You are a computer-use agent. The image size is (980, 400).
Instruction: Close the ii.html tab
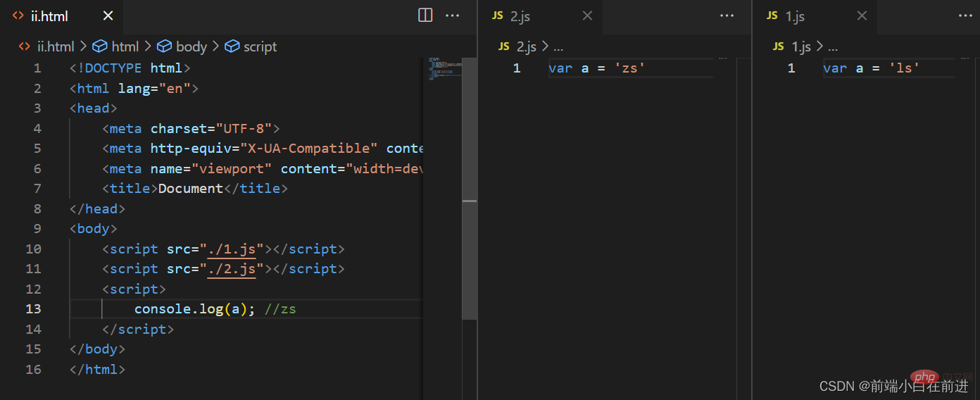108,15
